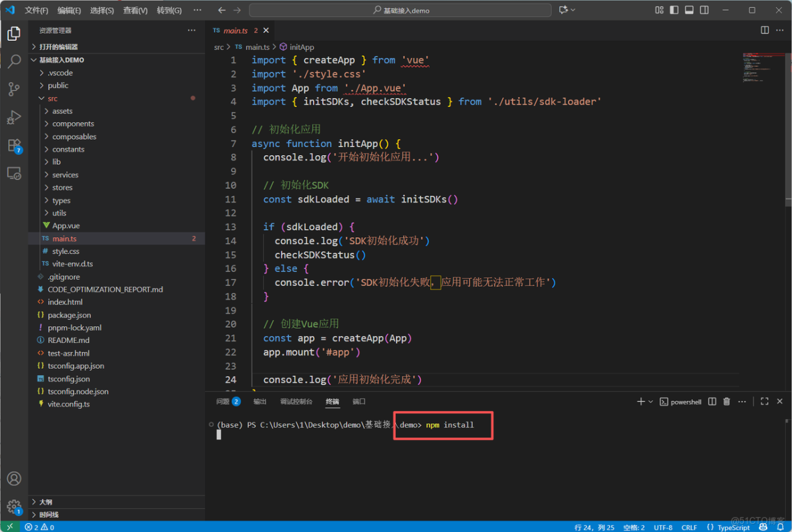This screenshot has width=792, height=532.
Task: Click the Accounts icon
Action: (14, 479)
